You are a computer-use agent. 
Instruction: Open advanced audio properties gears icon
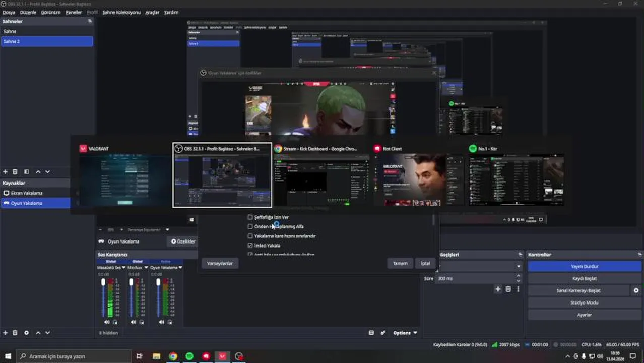click(383, 333)
